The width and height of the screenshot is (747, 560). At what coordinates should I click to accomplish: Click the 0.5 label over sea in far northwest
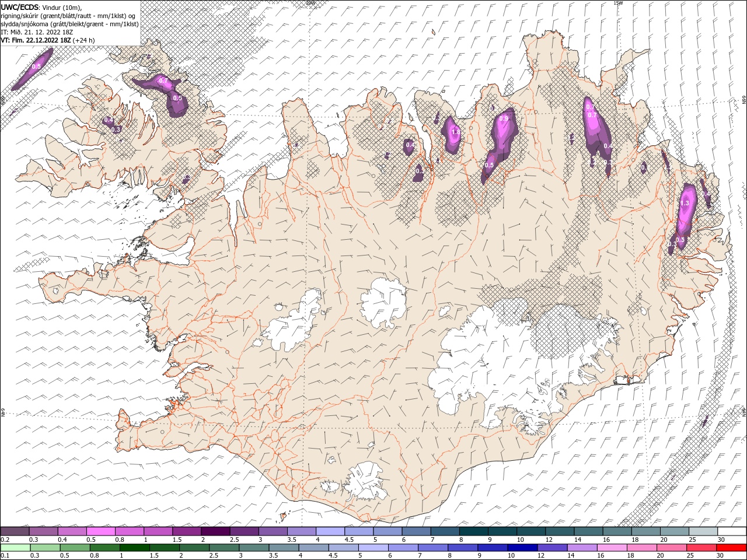click(36, 67)
